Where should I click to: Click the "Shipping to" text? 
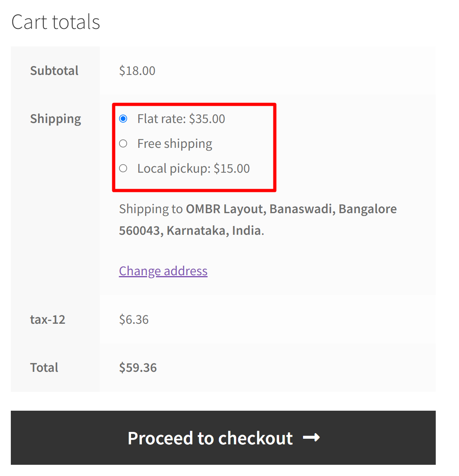(151, 209)
